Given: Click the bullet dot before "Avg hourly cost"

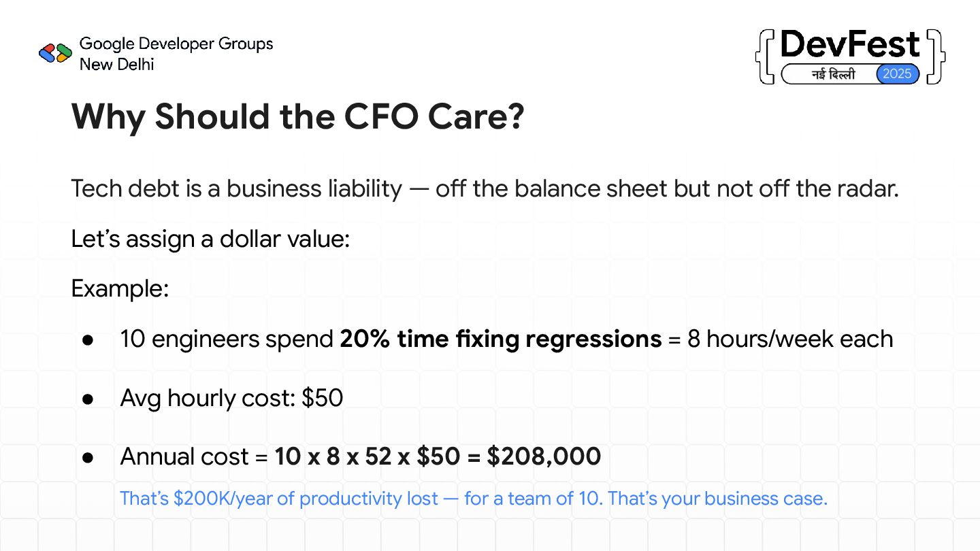Looking at the screenshot, I should click(87, 398).
